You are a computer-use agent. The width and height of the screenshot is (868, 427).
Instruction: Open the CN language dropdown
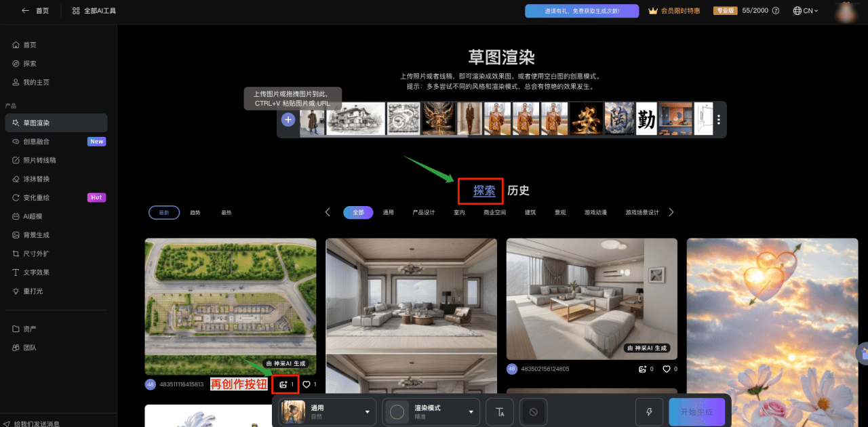[806, 11]
